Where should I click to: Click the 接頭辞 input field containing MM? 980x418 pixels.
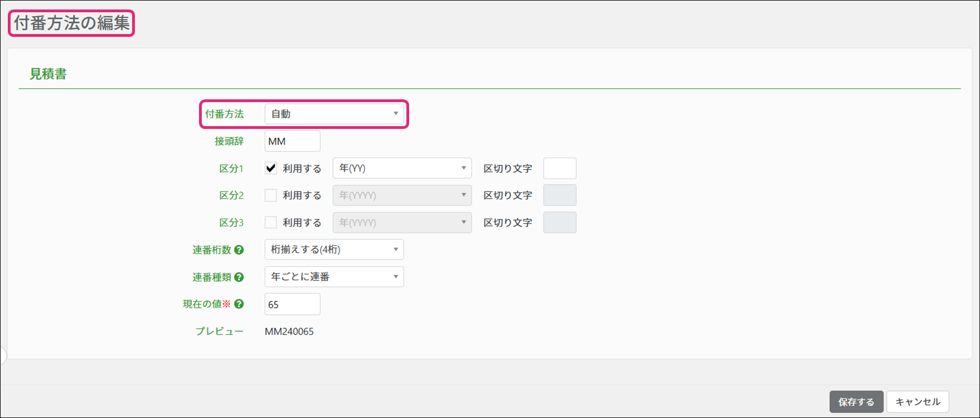tap(292, 141)
